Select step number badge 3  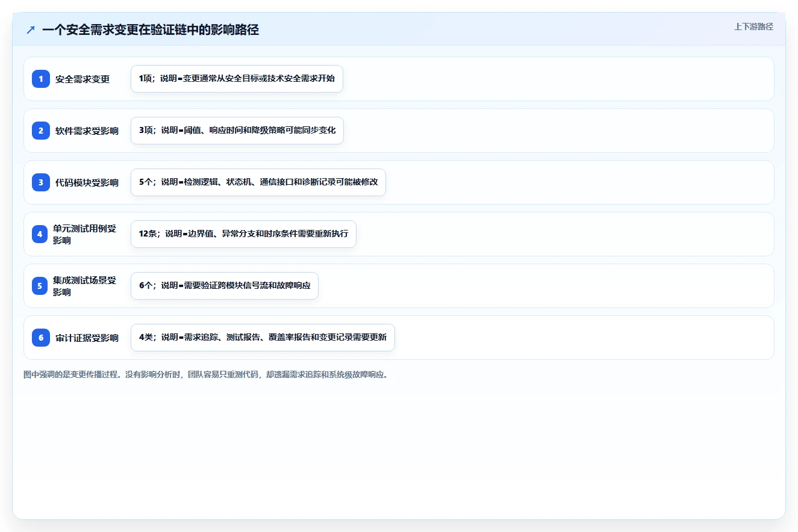41,182
